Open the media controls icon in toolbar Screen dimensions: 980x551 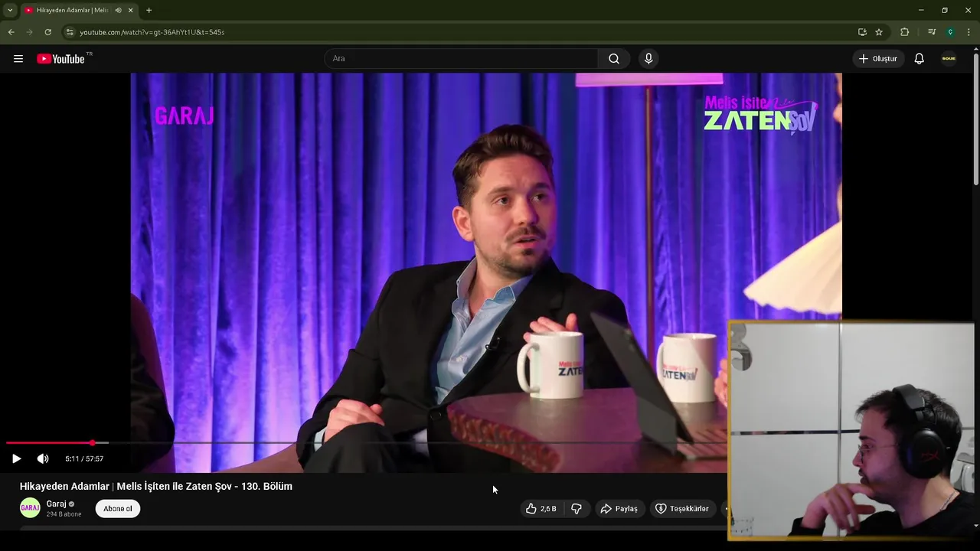click(932, 32)
